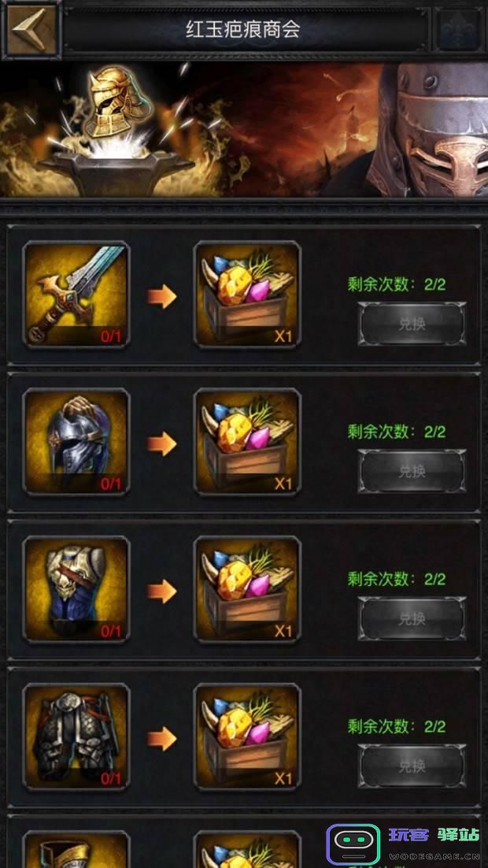The image size is (488, 868).
Task: Select the chest armor item icon
Action: pyautogui.click(x=76, y=589)
